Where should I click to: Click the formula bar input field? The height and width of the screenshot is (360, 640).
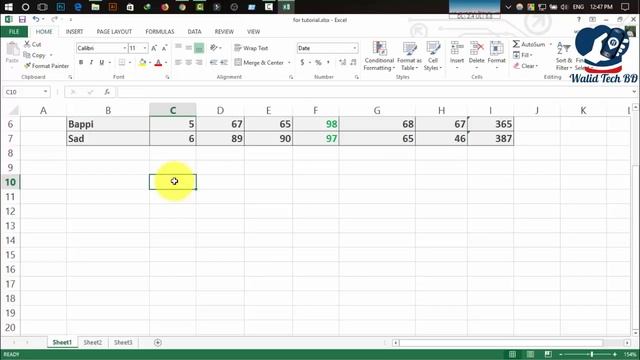(x=375, y=92)
